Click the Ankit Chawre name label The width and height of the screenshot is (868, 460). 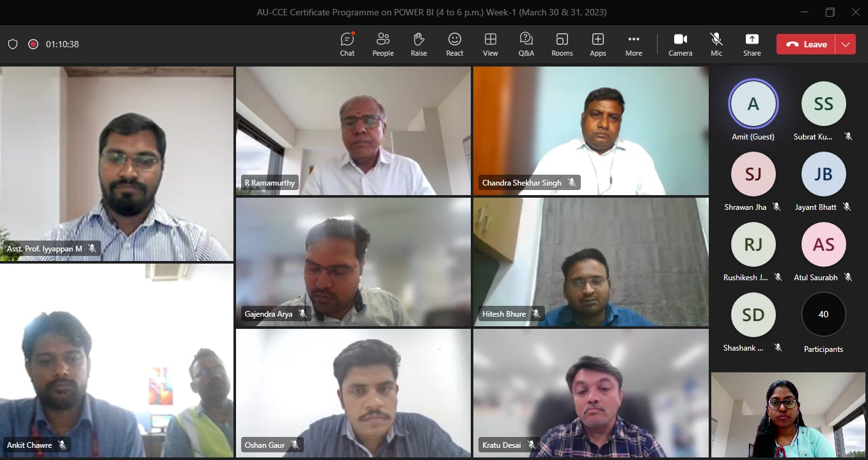pos(29,445)
